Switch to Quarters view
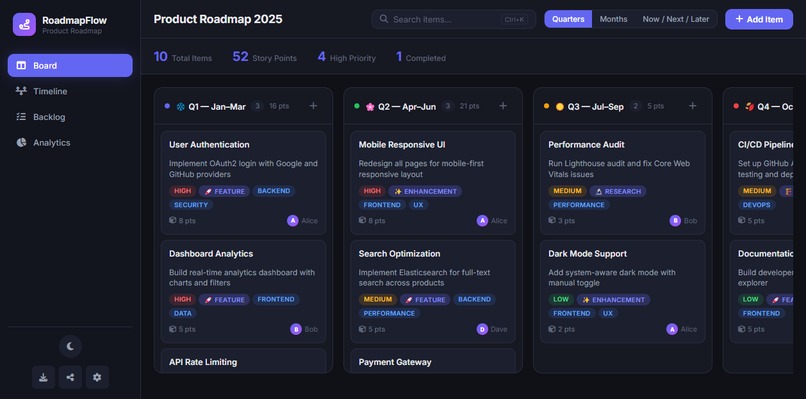 point(568,19)
